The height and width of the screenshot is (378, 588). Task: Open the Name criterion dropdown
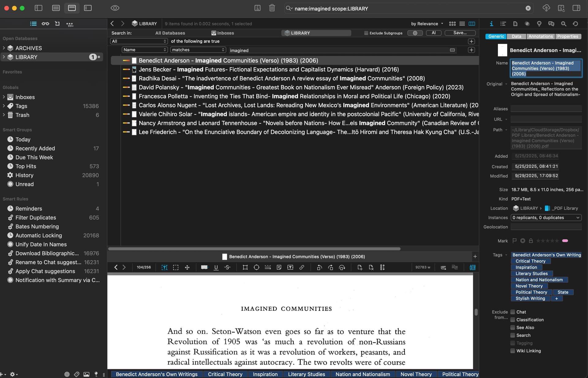point(145,50)
